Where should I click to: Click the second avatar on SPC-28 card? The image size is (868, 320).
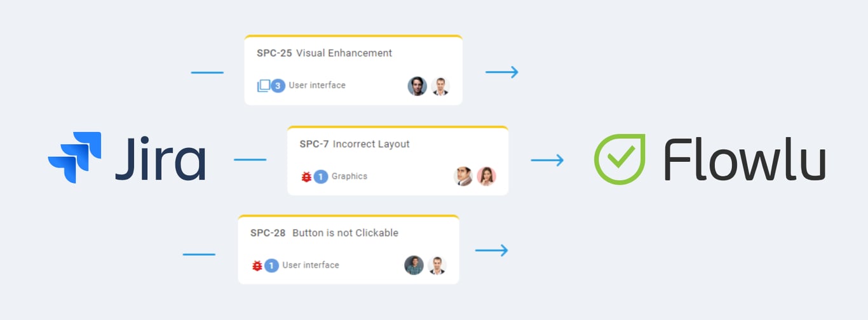click(x=437, y=265)
